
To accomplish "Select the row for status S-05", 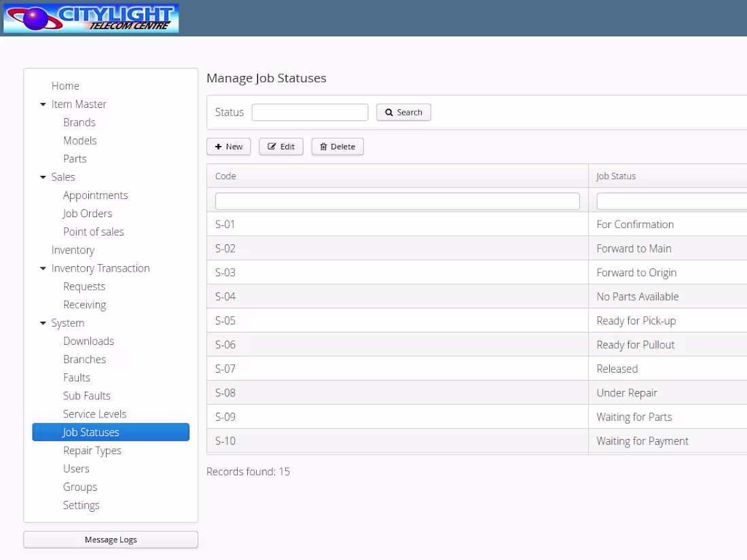I will pyautogui.click(x=340, y=320).
